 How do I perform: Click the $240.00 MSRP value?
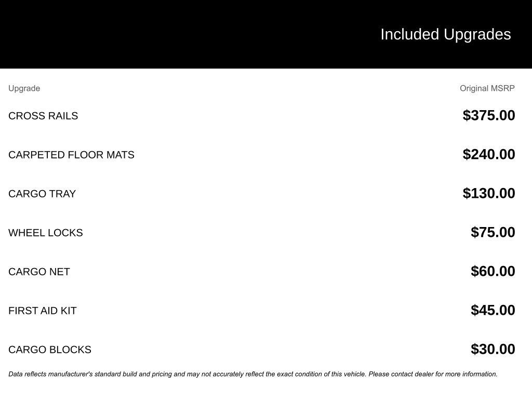pyautogui.click(x=488, y=154)
